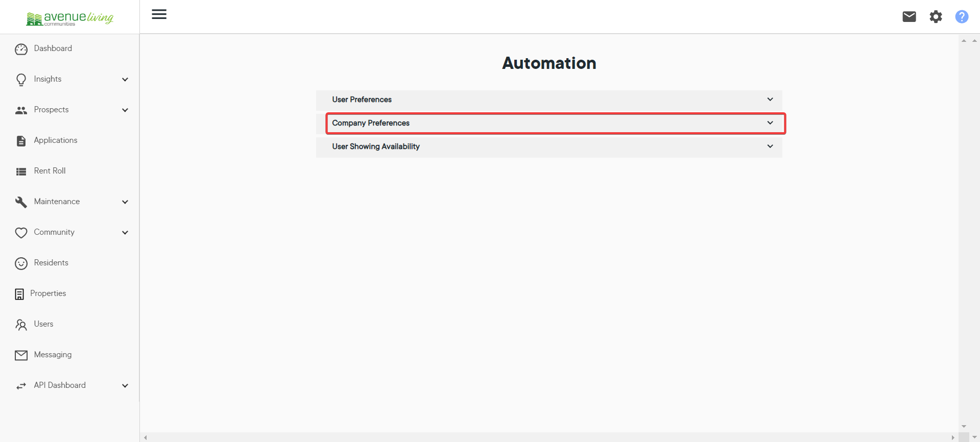980x442 pixels.
Task: Click the horizontal scrollbar right arrow
Action: (x=953, y=437)
